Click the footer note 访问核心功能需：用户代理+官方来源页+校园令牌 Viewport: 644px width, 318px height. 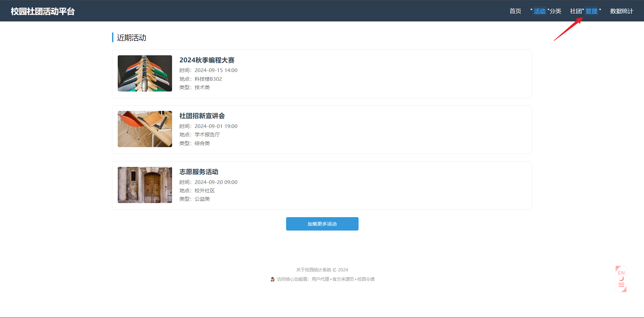(x=326, y=279)
